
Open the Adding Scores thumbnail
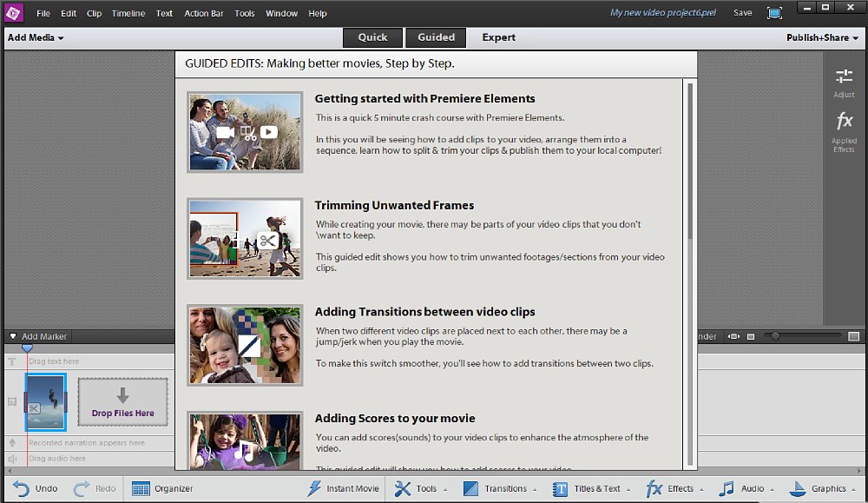245,440
